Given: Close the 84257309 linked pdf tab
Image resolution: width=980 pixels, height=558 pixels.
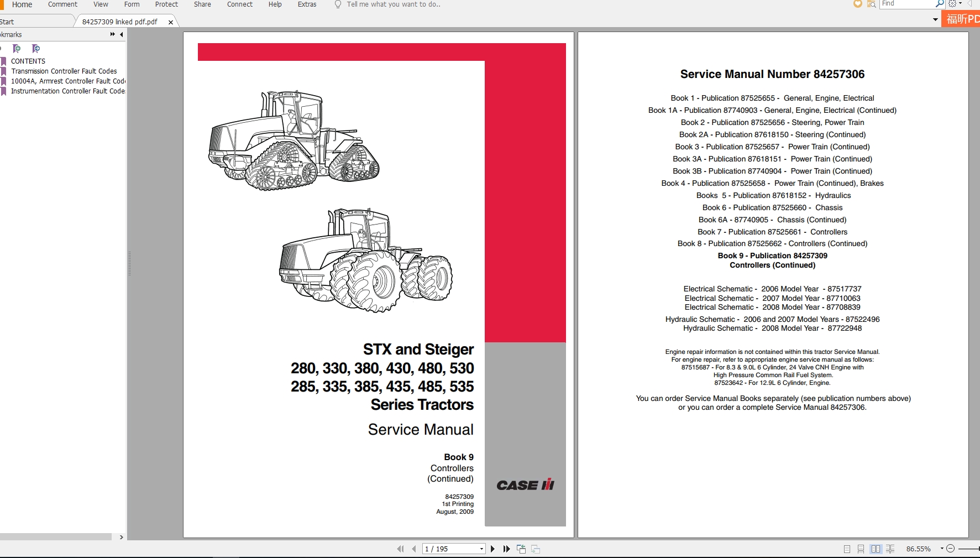Looking at the screenshot, I should [171, 22].
